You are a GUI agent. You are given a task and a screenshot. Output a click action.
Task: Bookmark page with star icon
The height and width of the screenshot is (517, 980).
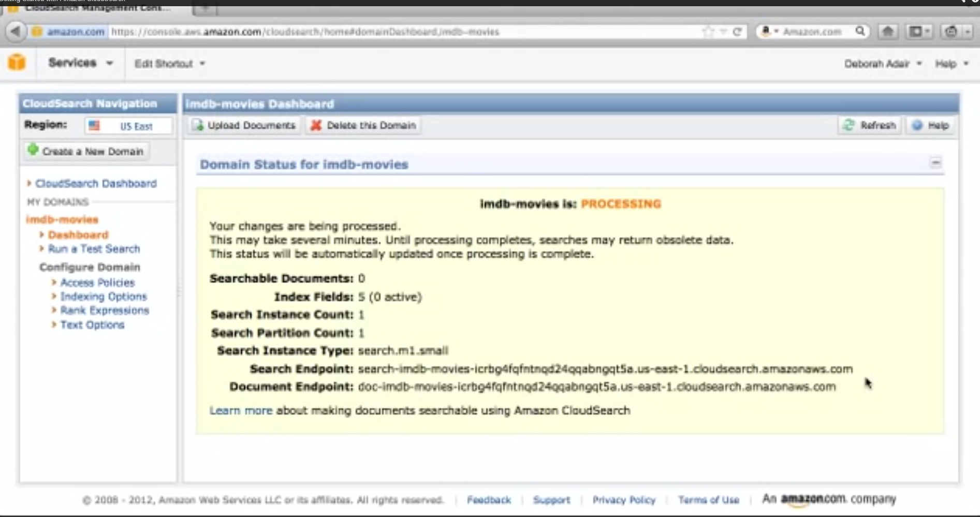click(708, 32)
